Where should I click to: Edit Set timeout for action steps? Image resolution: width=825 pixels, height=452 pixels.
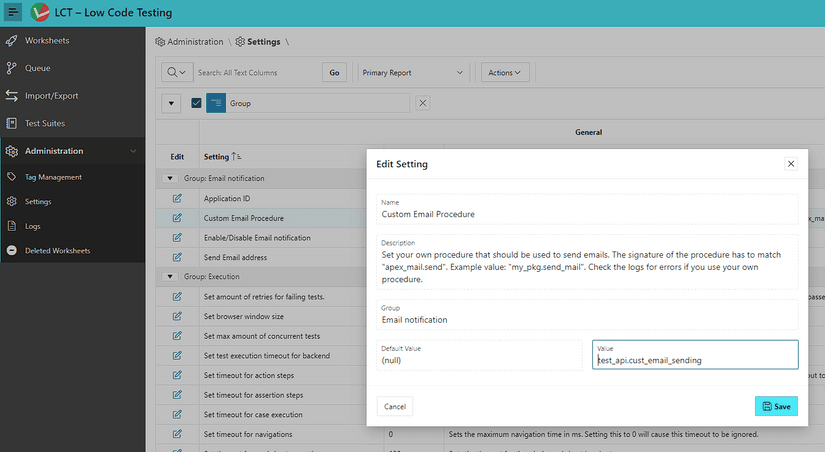point(177,375)
